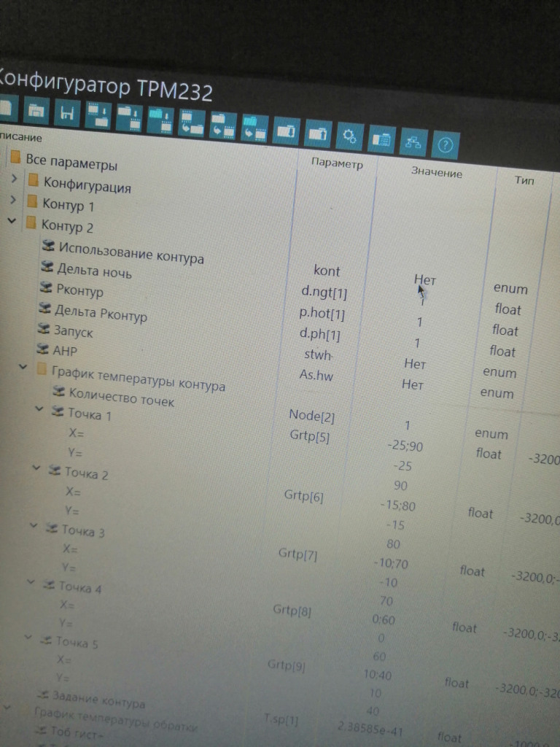Click the Node[2] parameter name
560x747 pixels.
312,416
